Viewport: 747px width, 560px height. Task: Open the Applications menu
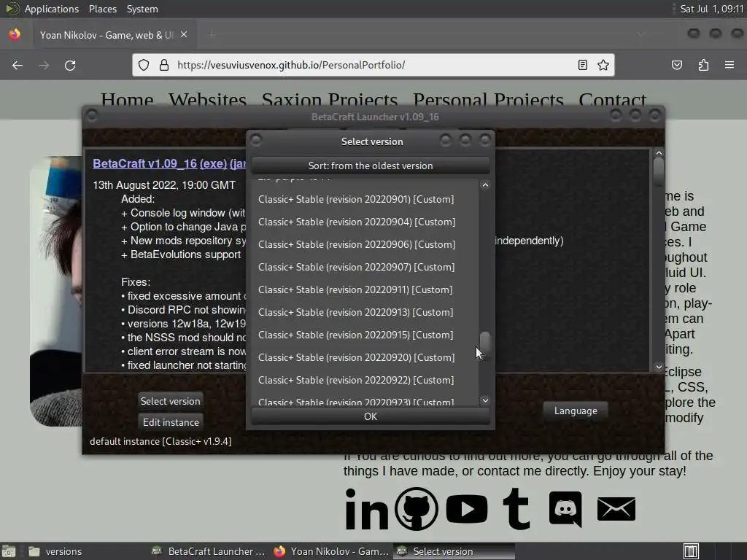pyautogui.click(x=52, y=9)
